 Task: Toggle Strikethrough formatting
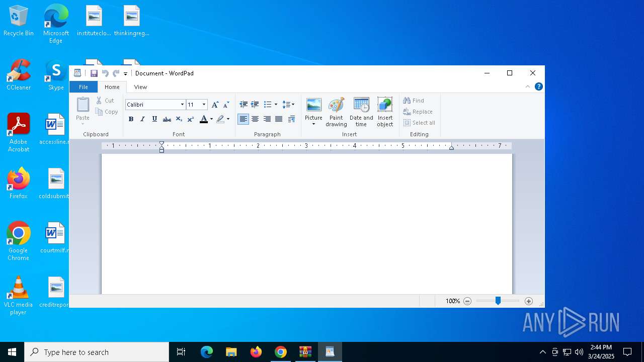click(x=167, y=119)
